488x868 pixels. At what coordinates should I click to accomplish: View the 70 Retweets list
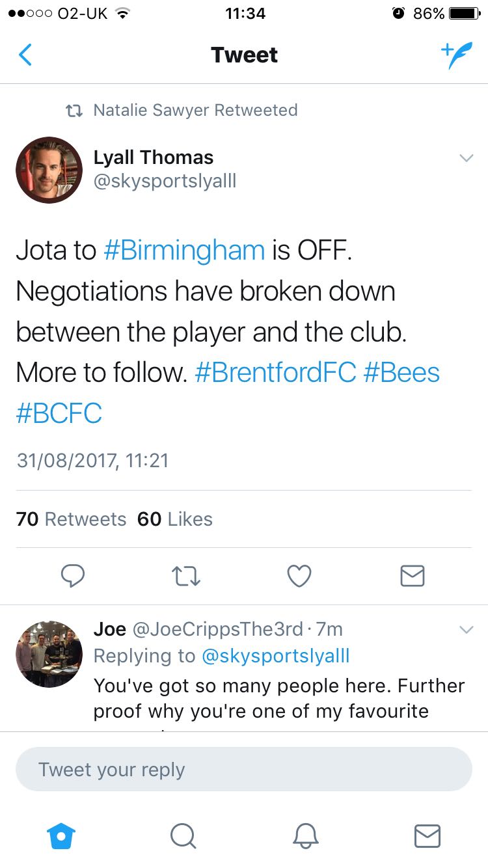click(x=72, y=519)
